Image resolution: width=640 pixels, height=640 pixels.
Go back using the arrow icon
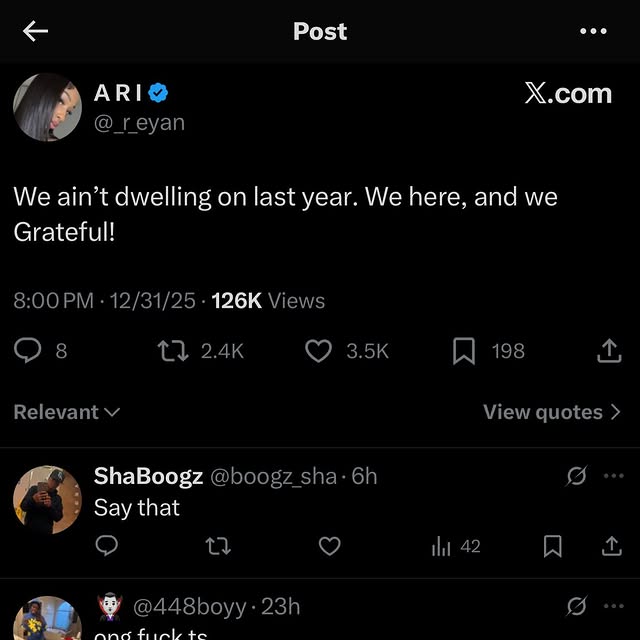[x=36, y=31]
